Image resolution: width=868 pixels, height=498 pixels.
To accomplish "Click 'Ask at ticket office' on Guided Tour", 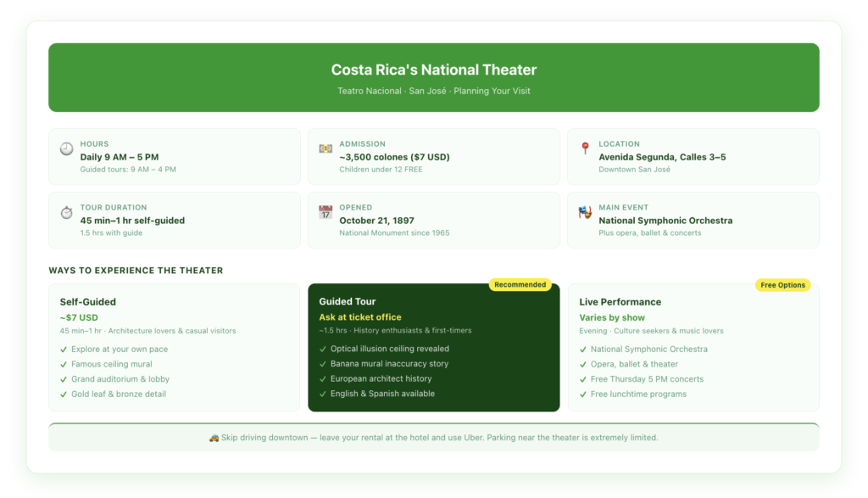I will [x=359, y=316].
